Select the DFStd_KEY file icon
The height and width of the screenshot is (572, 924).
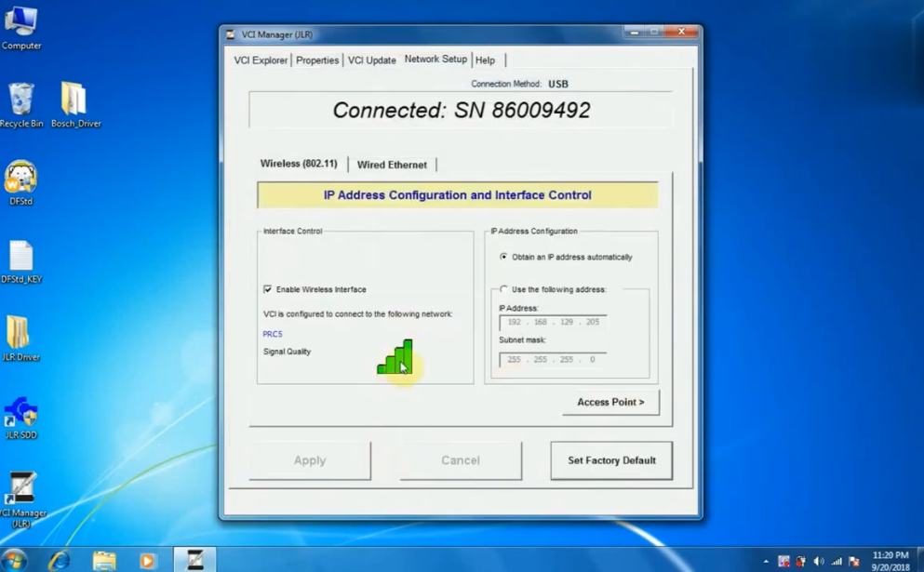(x=21, y=261)
